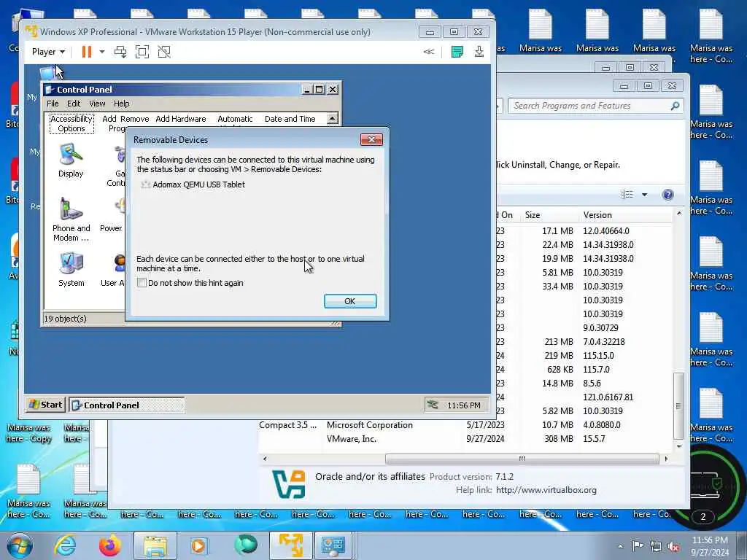Image resolution: width=747 pixels, height=560 pixels.
Task: Select 'Marisa was here - Copy' desktop file
Action: coord(29,433)
